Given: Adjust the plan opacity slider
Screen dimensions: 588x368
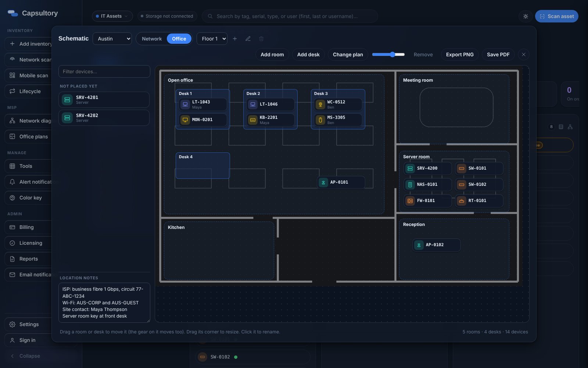Looking at the screenshot, I should point(388,54).
